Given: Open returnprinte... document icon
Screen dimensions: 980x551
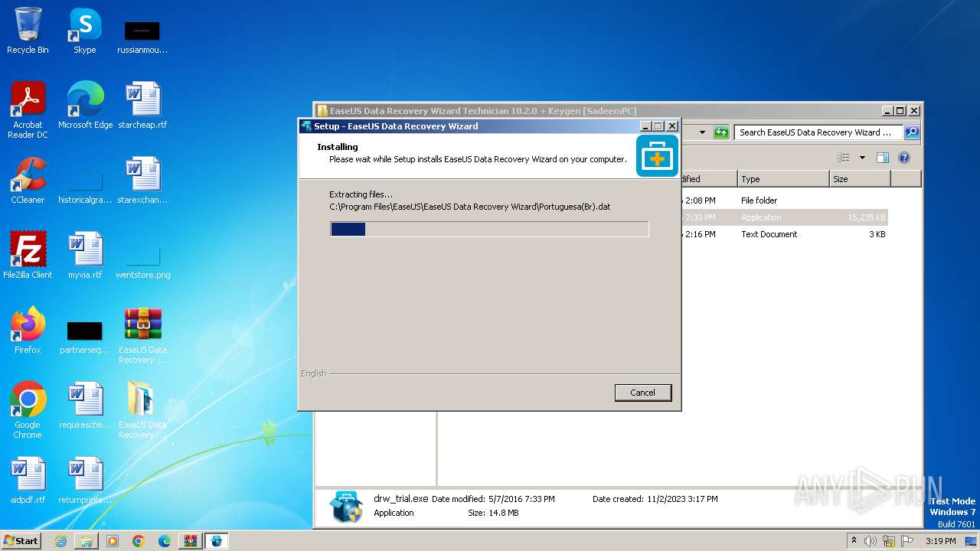Looking at the screenshot, I should click(x=85, y=481).
